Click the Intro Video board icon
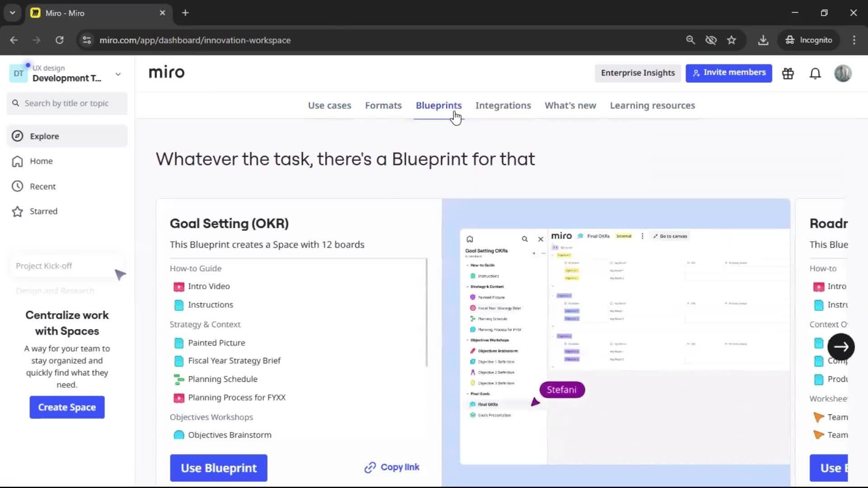This screenshot has height=488, width=868. point(179,286)
